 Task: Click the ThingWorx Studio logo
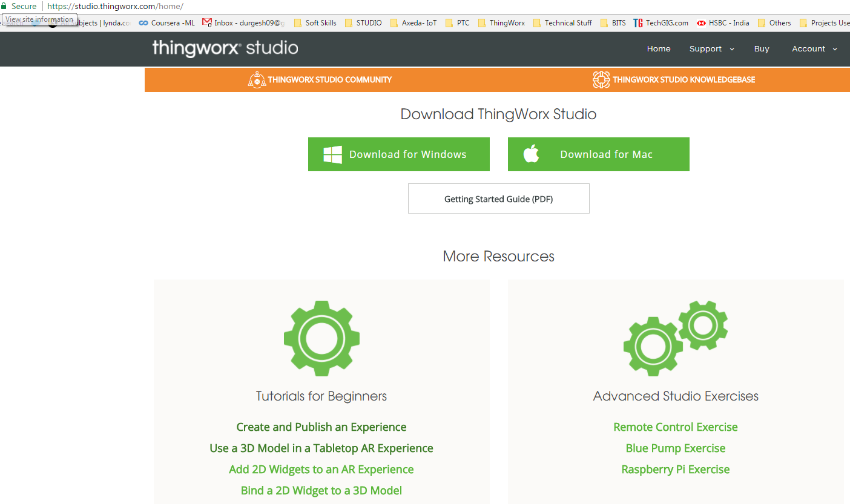click(x=225, y=48)
